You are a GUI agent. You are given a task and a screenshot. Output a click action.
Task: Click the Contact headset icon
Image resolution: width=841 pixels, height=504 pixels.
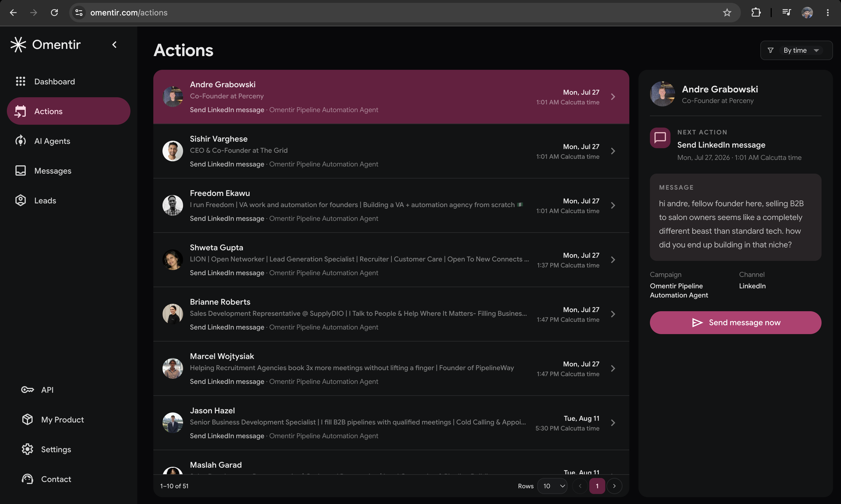pos(27,479)
